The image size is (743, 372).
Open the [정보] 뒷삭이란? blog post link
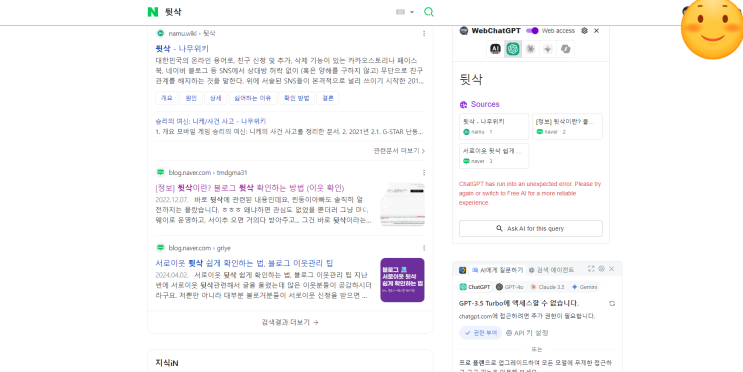(250, 188)
